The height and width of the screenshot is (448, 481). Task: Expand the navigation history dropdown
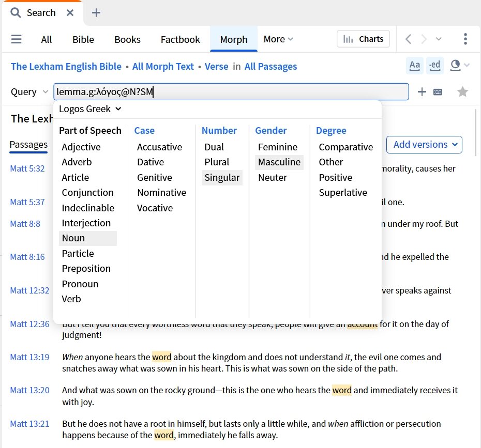pyautogui.click(x=439, y=39)
